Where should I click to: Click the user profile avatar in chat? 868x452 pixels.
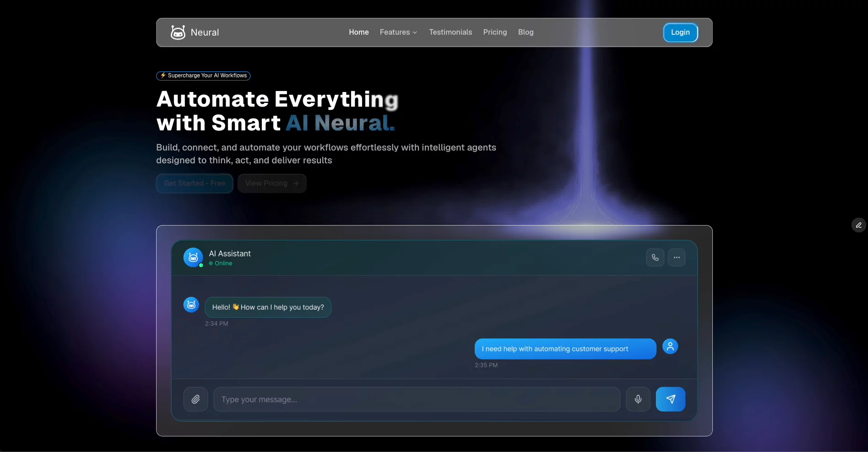click(x=670, y=346)
